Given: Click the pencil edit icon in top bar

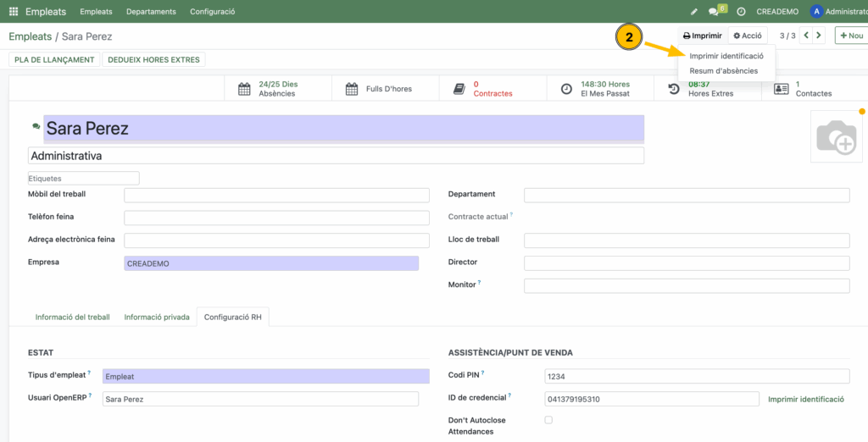Looking at the screenshot, I should click(x=694, y=12).
